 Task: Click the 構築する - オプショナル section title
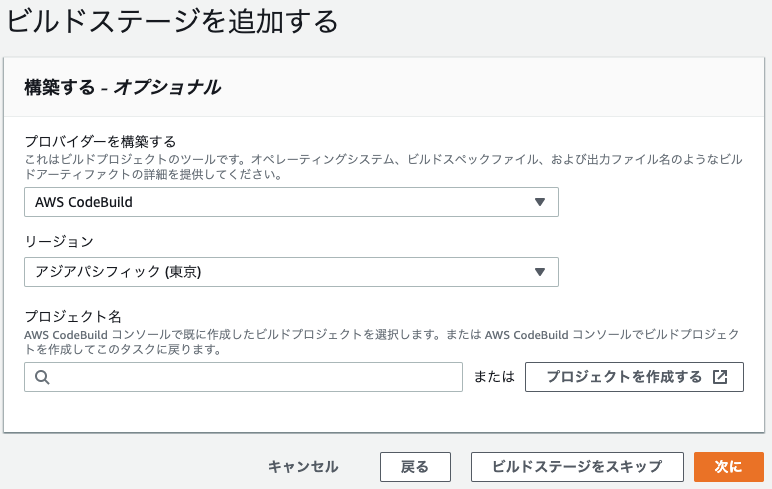(123, 88)
